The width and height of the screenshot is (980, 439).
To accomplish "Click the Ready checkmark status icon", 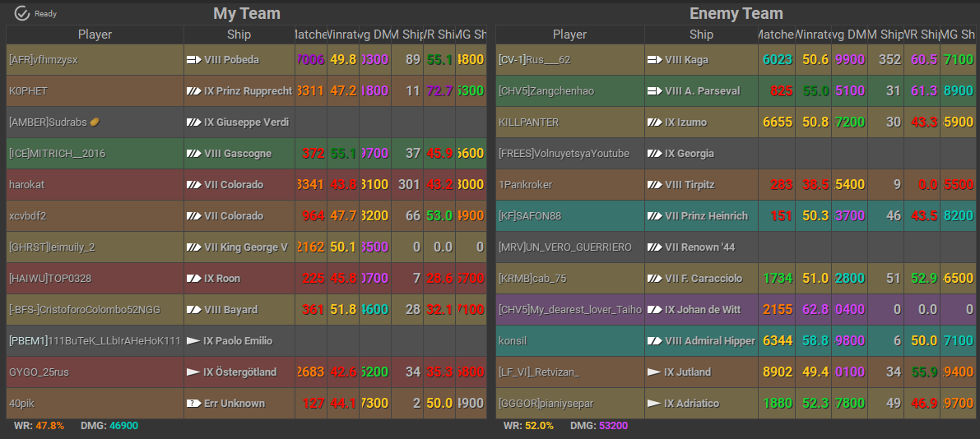I will coord(22,13).
